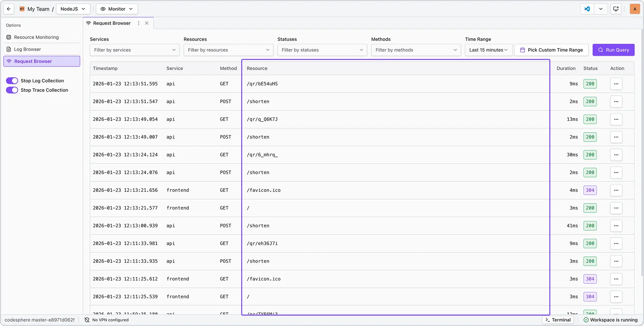Image resolution: width=644 pixels, height=326 pixels.
Task: Click the back arrow button
Action: point(9,9)
